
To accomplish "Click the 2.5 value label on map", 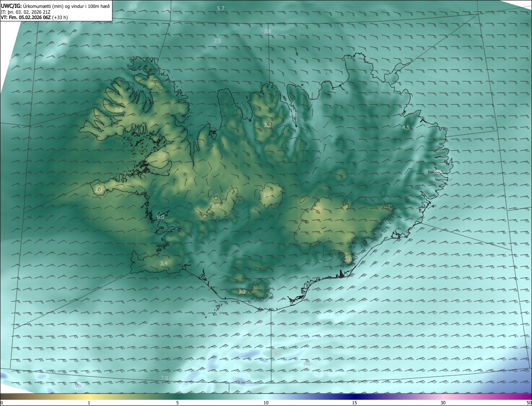I will (x=162, y=155).
